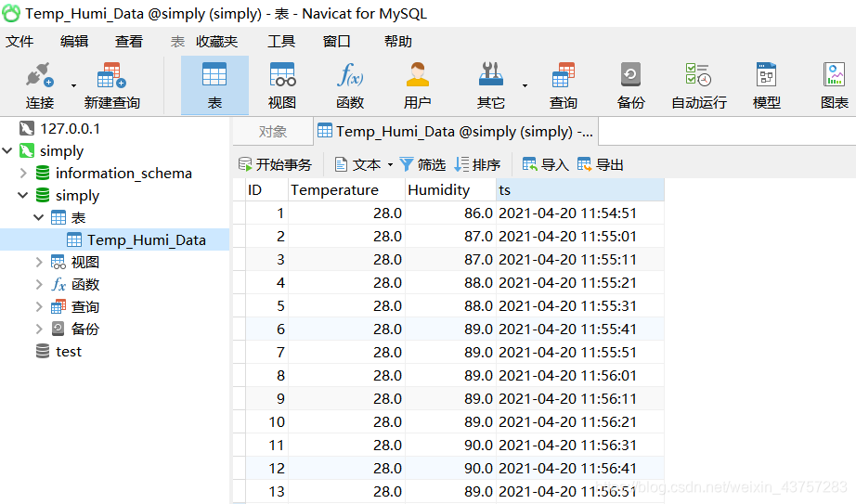856x504 pixels.
Task: Open the Edit (编辑) menu
Action: point(74,42)
